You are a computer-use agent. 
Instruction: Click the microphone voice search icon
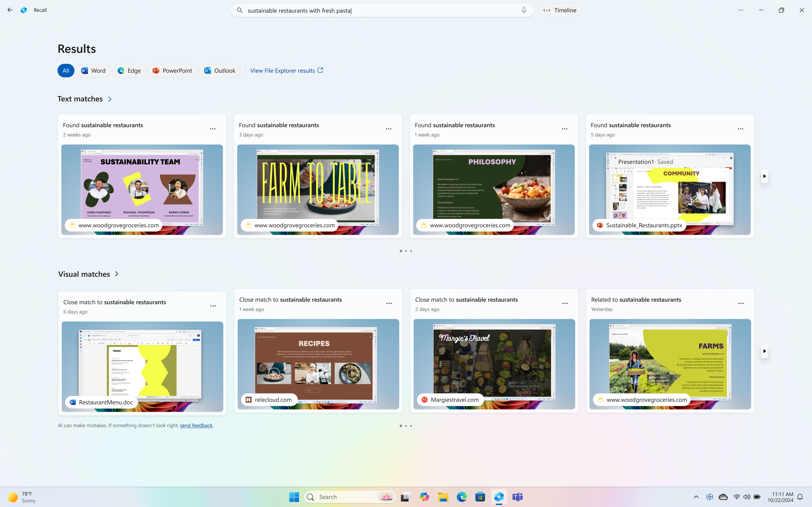pyautogui.click(x=524, y=10)
